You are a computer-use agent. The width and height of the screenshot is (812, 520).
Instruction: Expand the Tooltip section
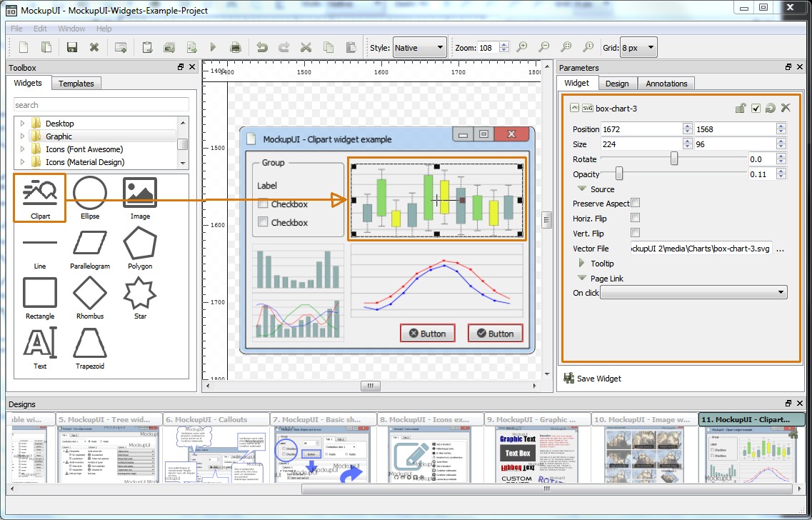tap(581, 263)
